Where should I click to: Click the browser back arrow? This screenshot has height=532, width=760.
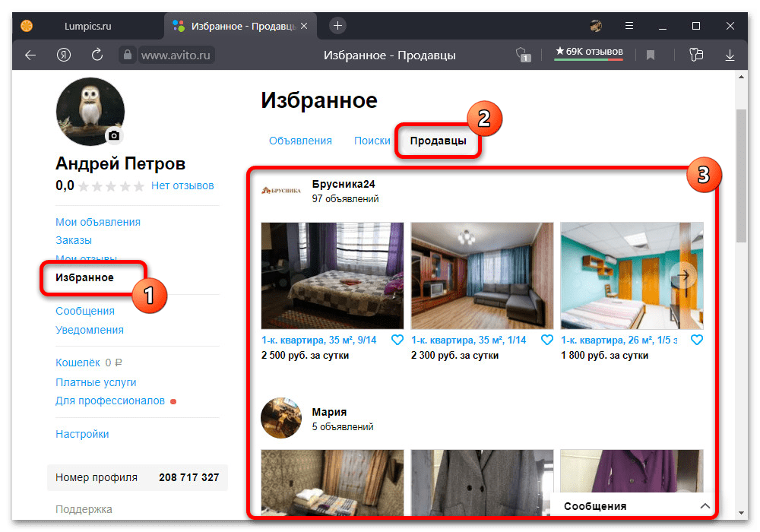click(30, 55)
